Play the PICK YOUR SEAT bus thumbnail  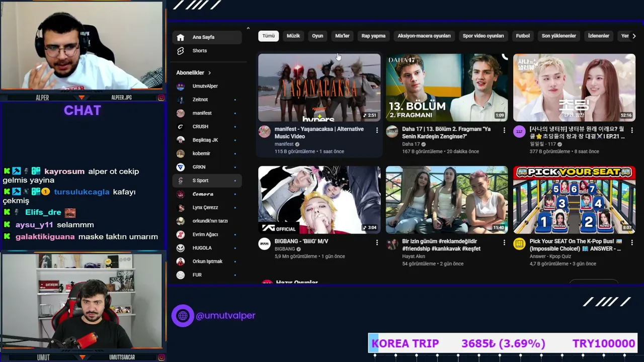[x=574, y=200]
